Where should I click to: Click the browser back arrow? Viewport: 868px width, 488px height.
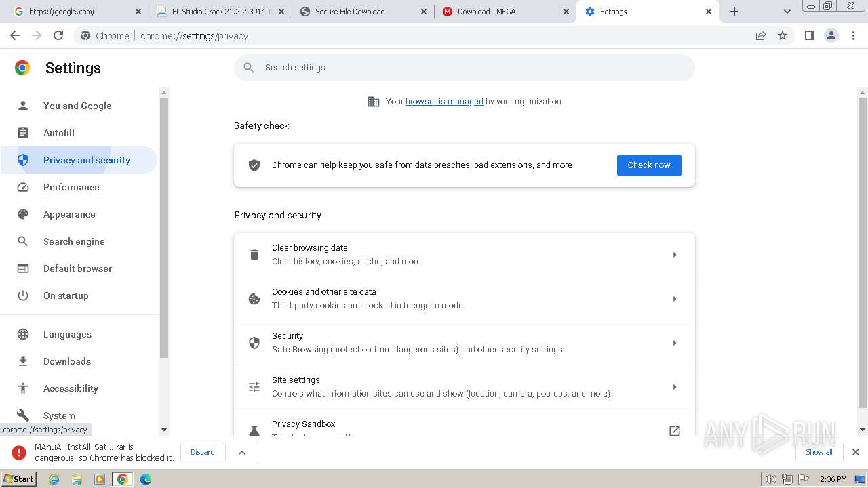tap(15, 36)
